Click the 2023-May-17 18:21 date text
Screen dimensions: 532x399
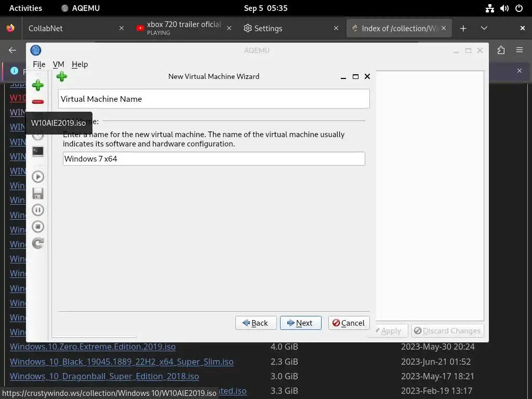(437, 376)
